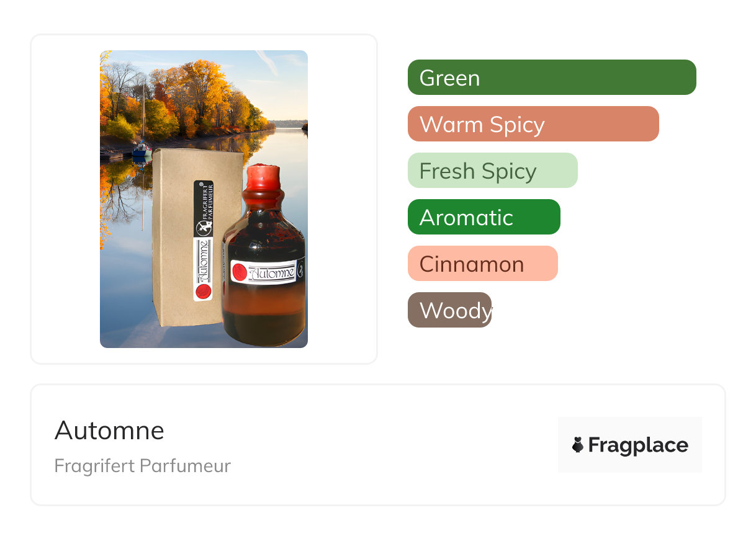Choose the Fresh Spicy accord bar
This screenshot has height=536, width=756.
point(493,171)
